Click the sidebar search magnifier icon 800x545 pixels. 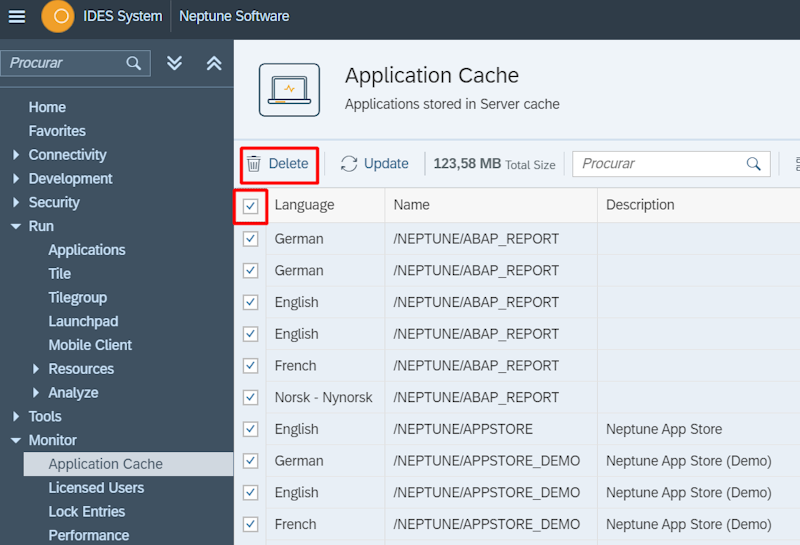click(x=134, y=63)
